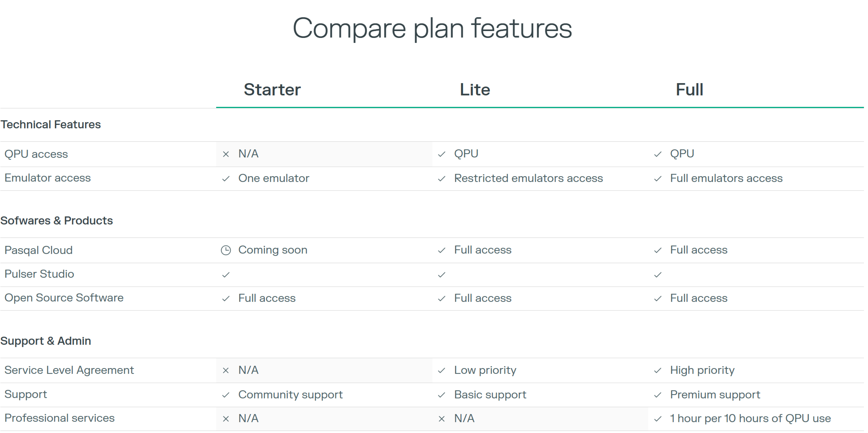868x433 pixels.
Task: Click the X icon in Lite Professional services
Action: coord(441,419)
